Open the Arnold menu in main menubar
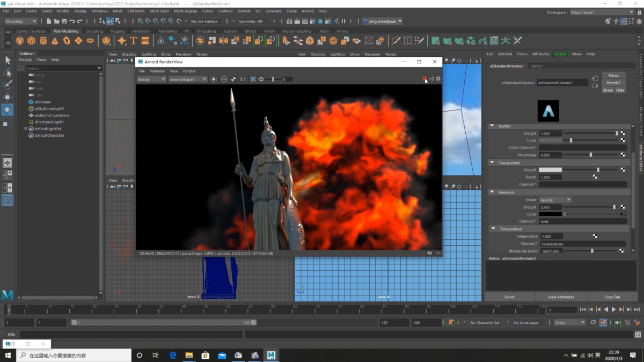 [x=308, y=11]
